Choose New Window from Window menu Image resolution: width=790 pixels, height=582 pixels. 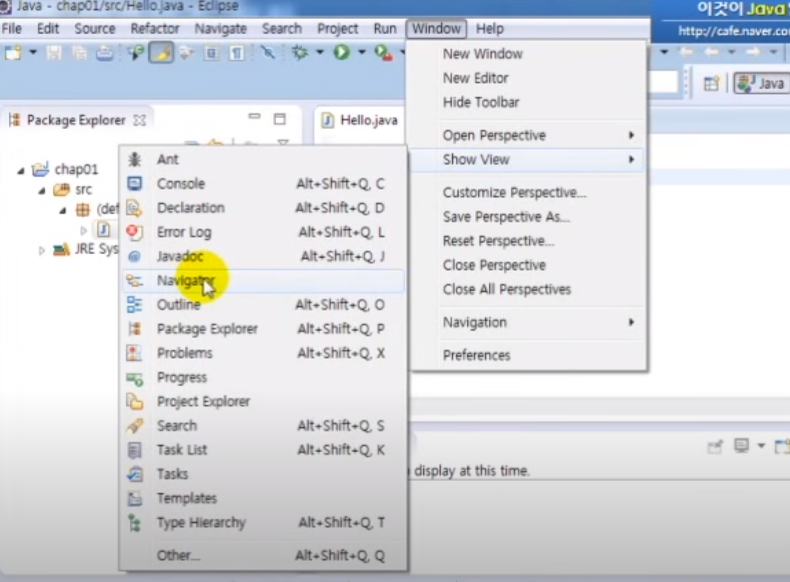[527, 54]
